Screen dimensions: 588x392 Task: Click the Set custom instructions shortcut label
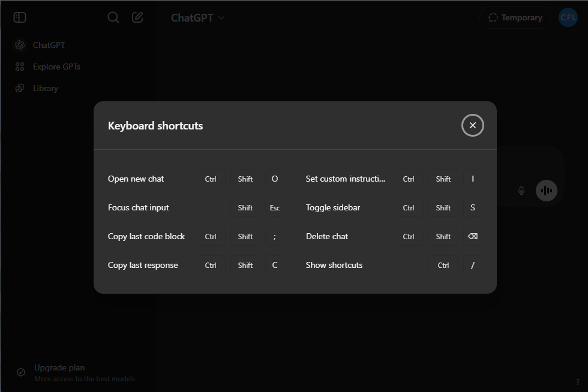[x=346, y=179]
